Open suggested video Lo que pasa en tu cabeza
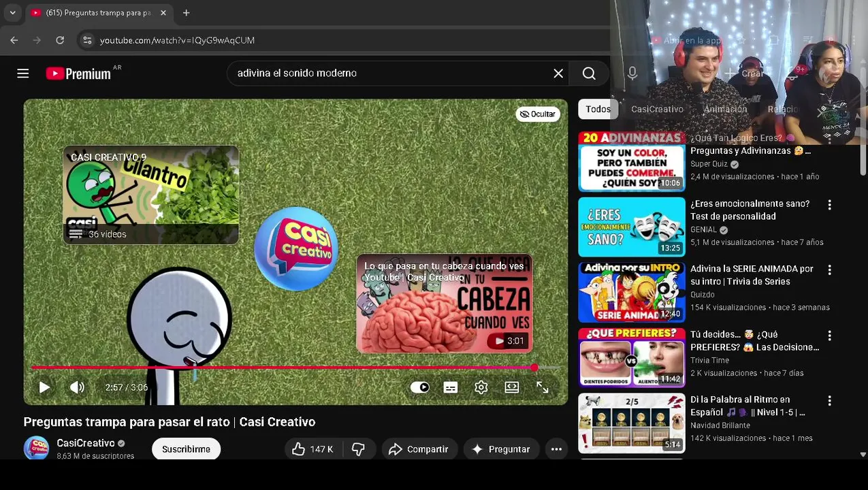This screenshot has height=490, width=868. click(444, 304)
